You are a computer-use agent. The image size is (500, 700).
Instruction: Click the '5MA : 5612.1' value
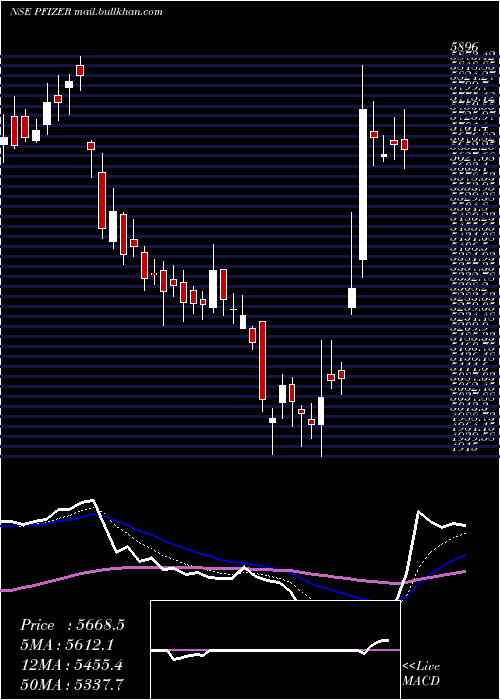point(67,645)
